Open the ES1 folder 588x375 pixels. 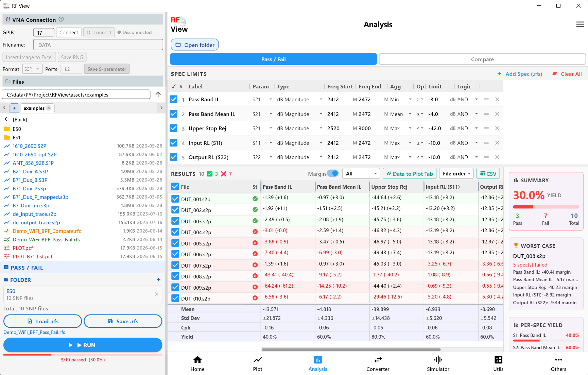click(x=17, y=137)
